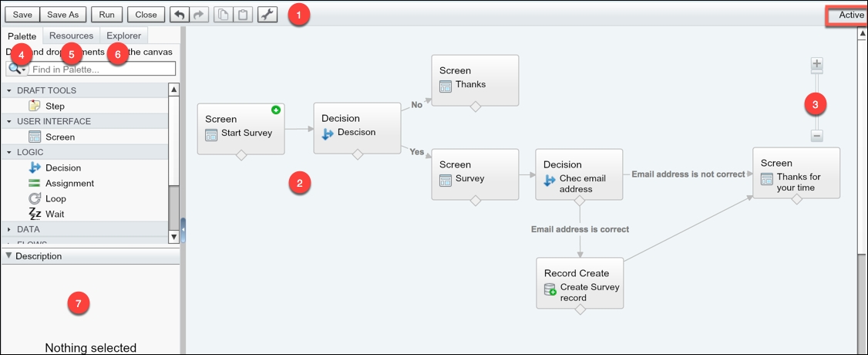This screenshot has width=868, height=355.
Task: Click the Paste clipboard icon
Action: 243,15
